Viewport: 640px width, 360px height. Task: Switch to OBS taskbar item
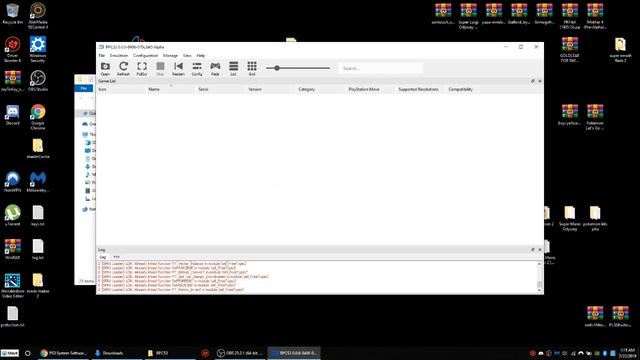[x=240, y=353]
